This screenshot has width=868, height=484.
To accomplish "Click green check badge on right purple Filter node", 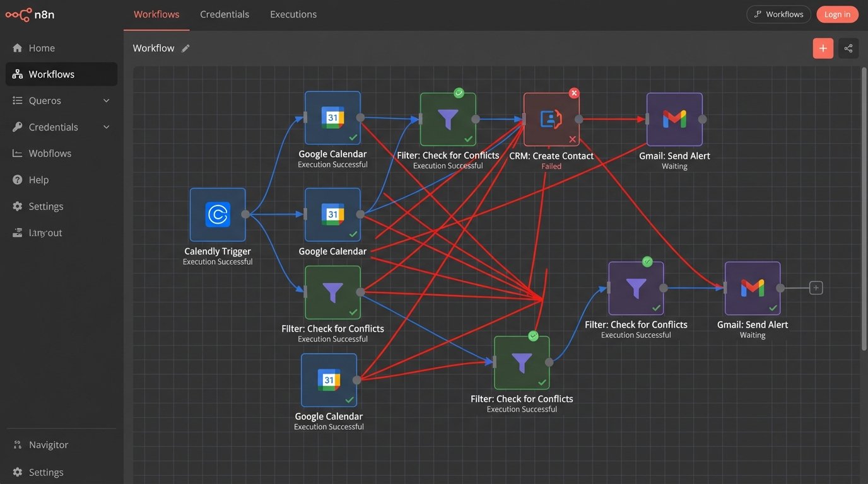I will (647, 262).
